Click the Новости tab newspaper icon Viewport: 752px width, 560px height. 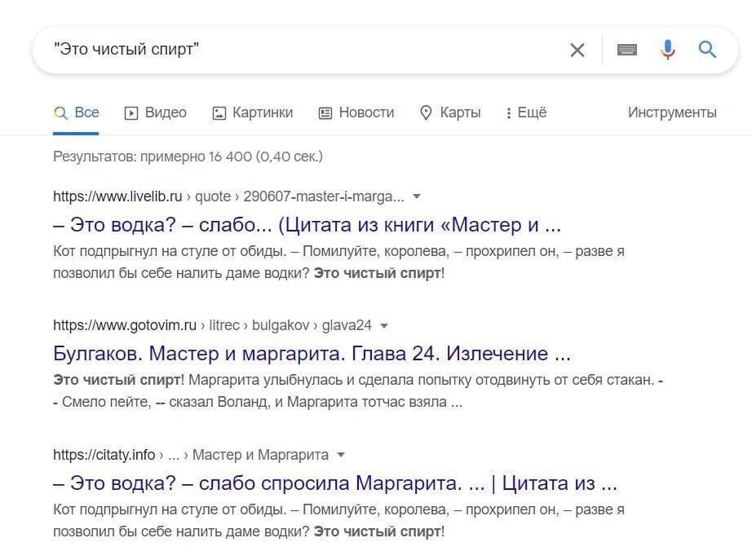[325, 113]
